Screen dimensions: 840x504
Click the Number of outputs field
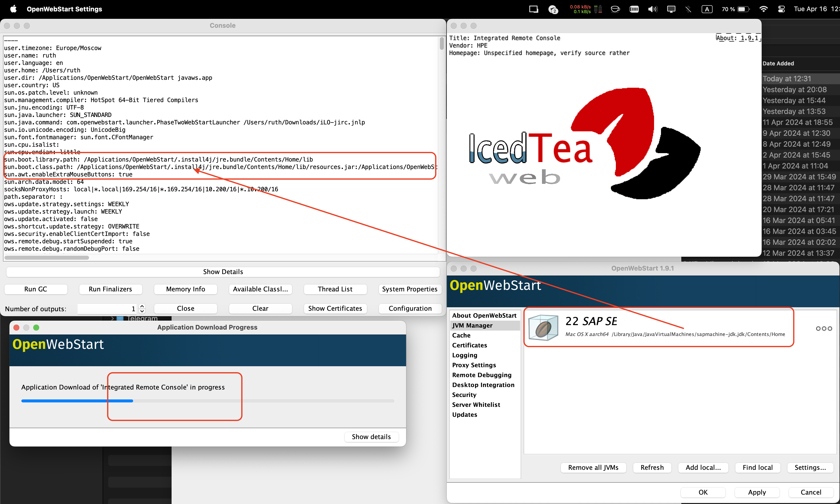click(x=107, y=309)
